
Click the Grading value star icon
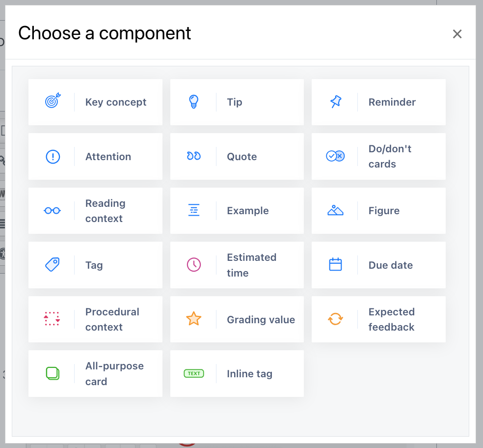point(194,319)
